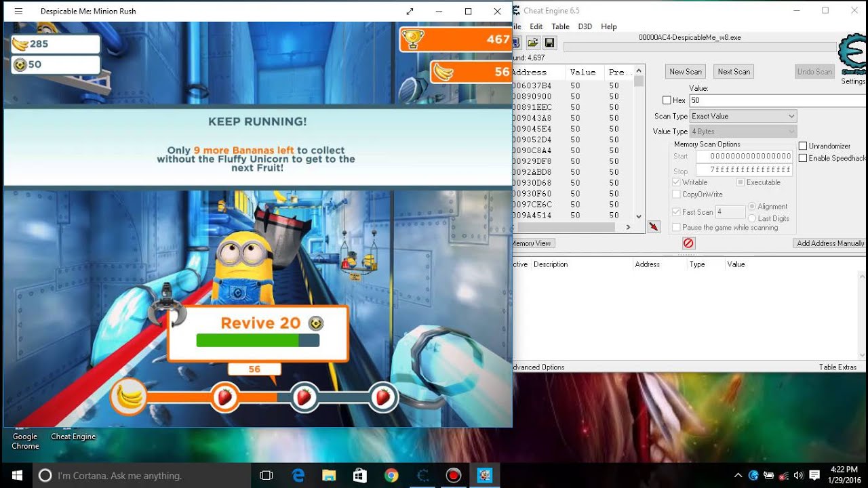Open the Value Type dropdown
868x488 pixels.
pos(743,131)
